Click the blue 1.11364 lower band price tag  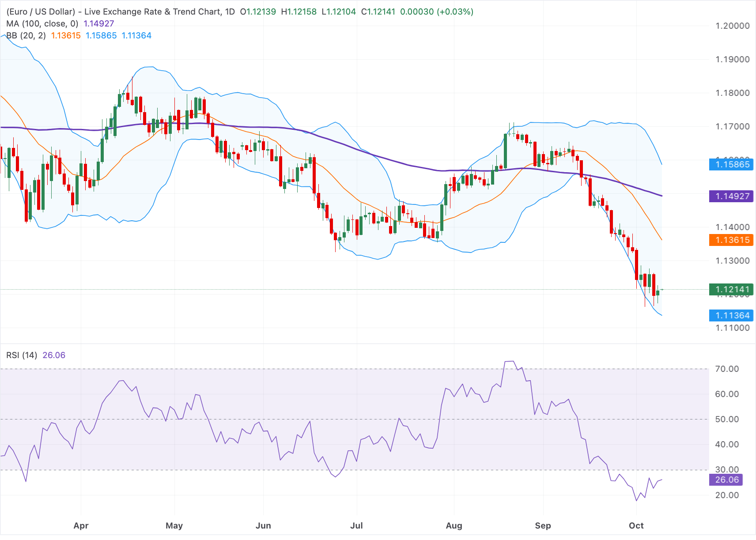(x=731, y=316)
